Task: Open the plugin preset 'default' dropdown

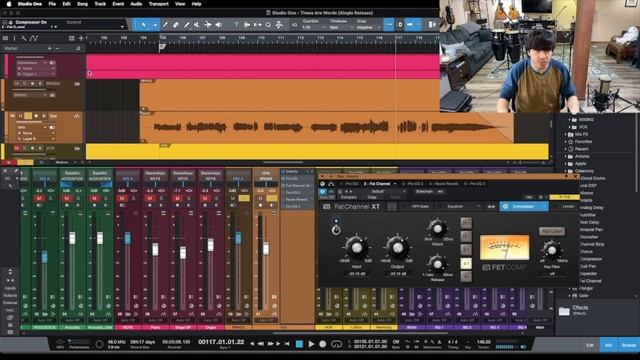Action: 378,191
